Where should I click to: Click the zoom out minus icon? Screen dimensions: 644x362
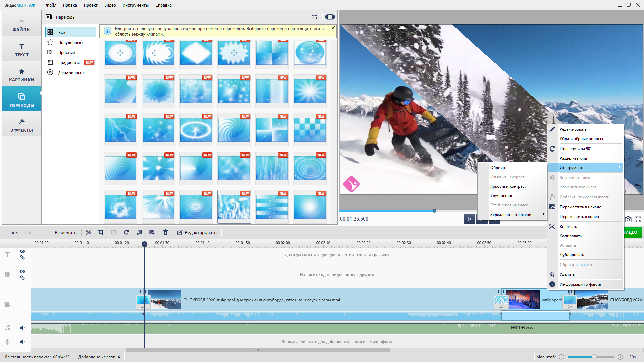coord(561,357)
